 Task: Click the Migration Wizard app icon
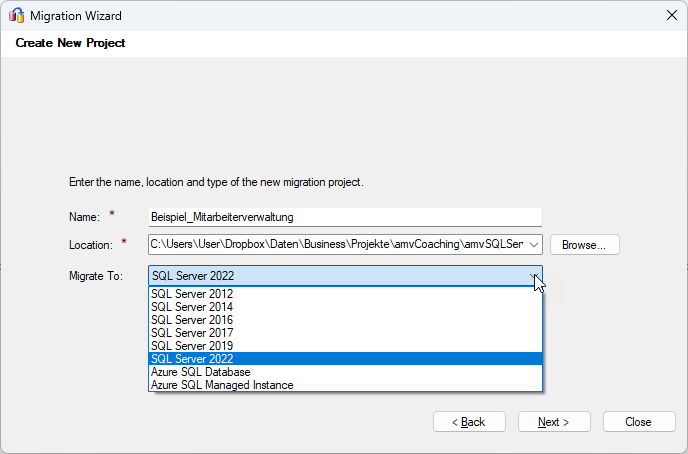click(17, 15)
